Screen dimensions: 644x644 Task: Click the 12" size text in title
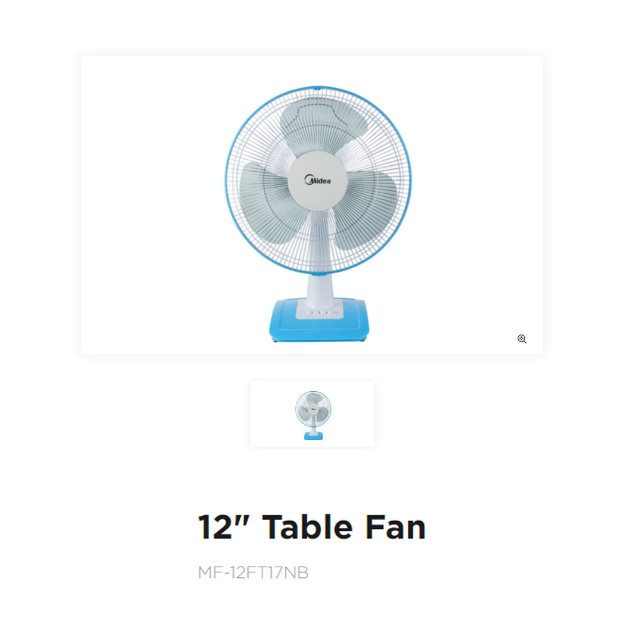click(x=224, y=527)
